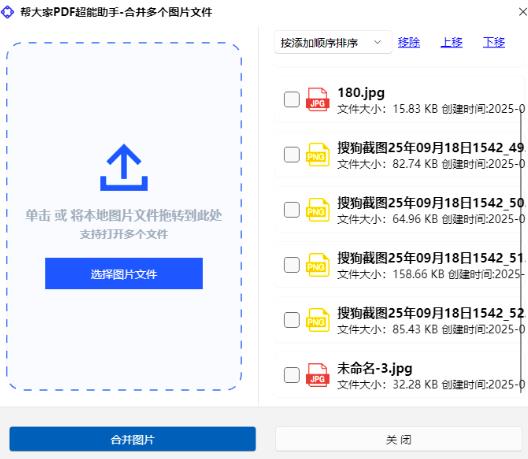528x459 pixels.
Task: Select the checkbox for 搜狗截图 1542_50 file
Action: (x=292, y=210)
